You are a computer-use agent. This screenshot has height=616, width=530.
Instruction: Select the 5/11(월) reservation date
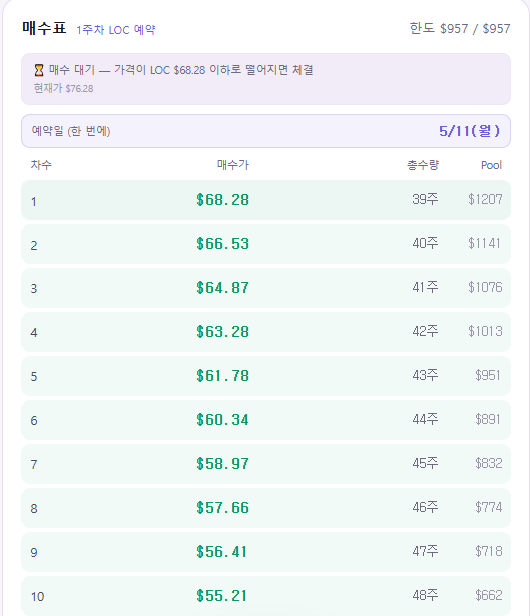tap(469, 131)
